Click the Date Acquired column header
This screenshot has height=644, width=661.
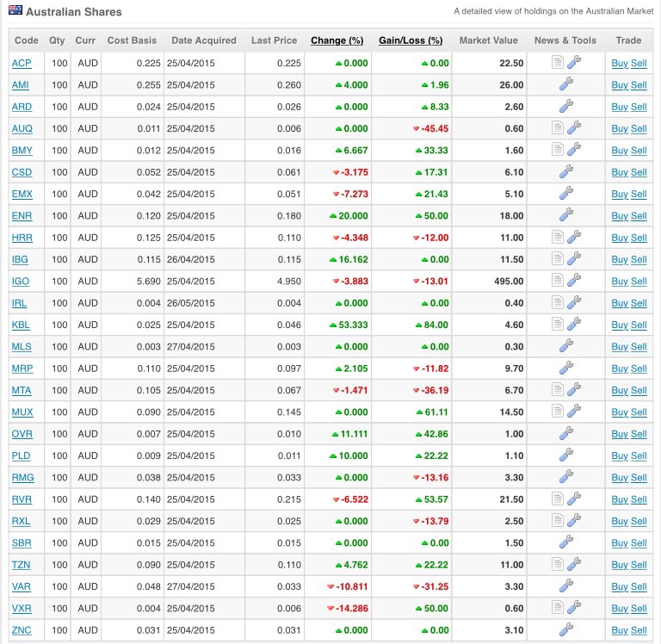point(204,40)
